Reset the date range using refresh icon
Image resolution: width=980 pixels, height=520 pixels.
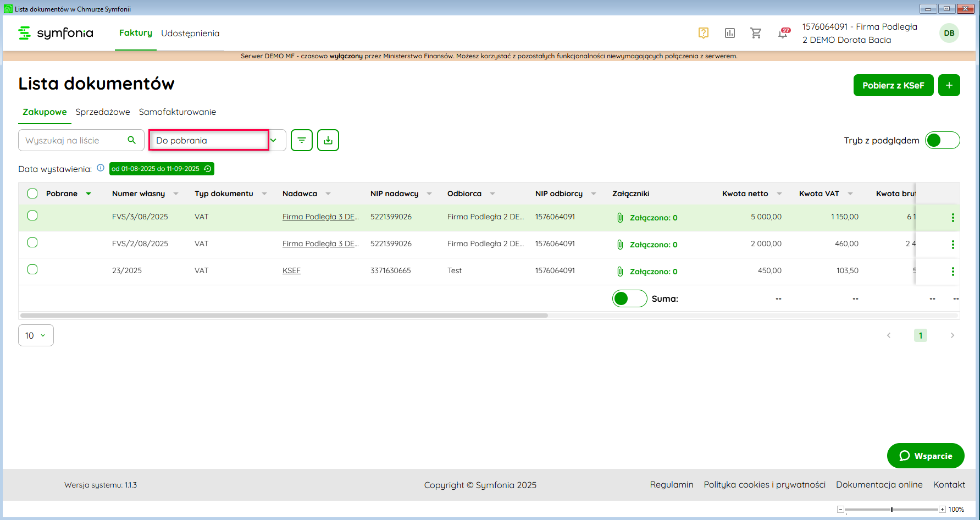click(208, 169)
